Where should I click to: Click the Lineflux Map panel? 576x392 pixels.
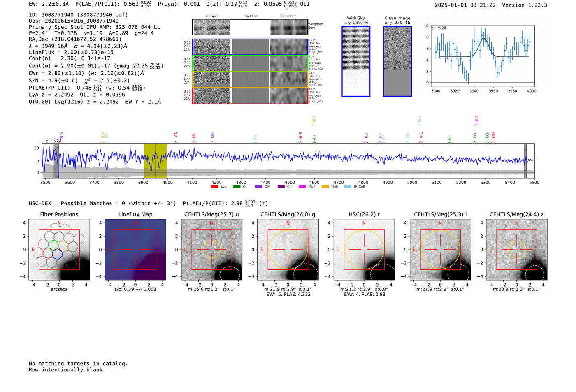pos(135,250)
